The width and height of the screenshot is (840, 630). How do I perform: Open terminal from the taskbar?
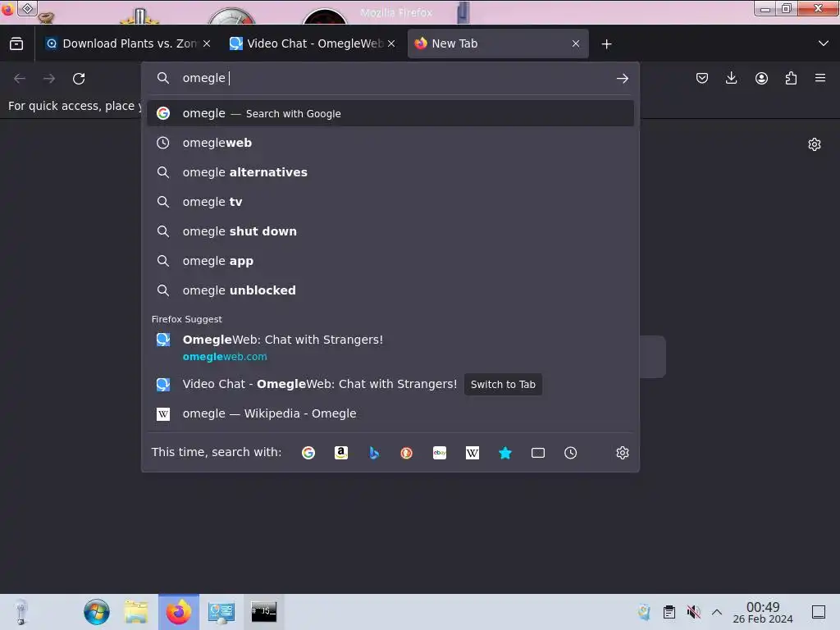(x=263, y=612)
